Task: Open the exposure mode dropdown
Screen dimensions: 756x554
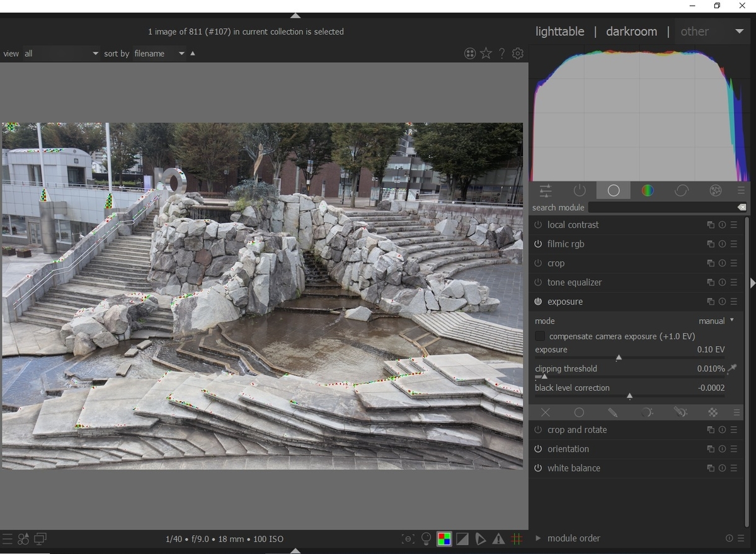Action: pos(716,321)
